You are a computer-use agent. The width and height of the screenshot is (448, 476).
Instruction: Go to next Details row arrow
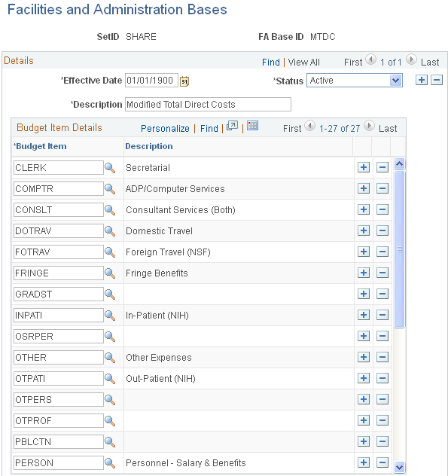click(411, 59)
